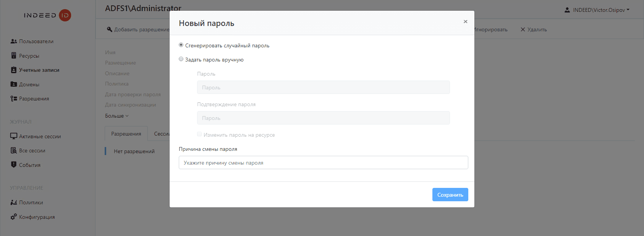Click Удалить in the toolbar
Screen dimensions: 644x236
coord(534,29)
